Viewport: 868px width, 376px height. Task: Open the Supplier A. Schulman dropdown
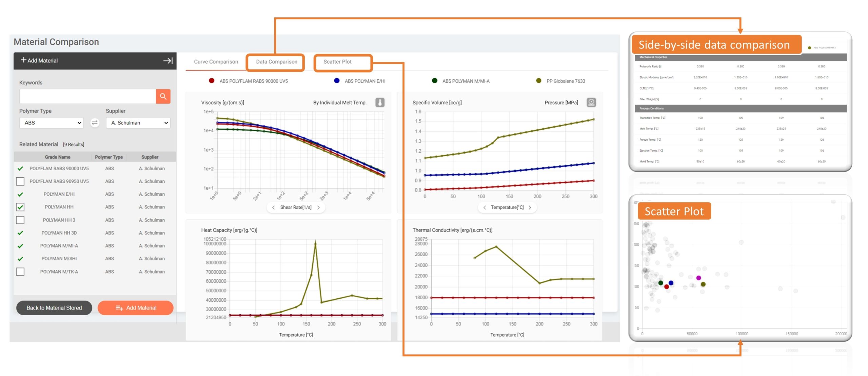point(138,123)
